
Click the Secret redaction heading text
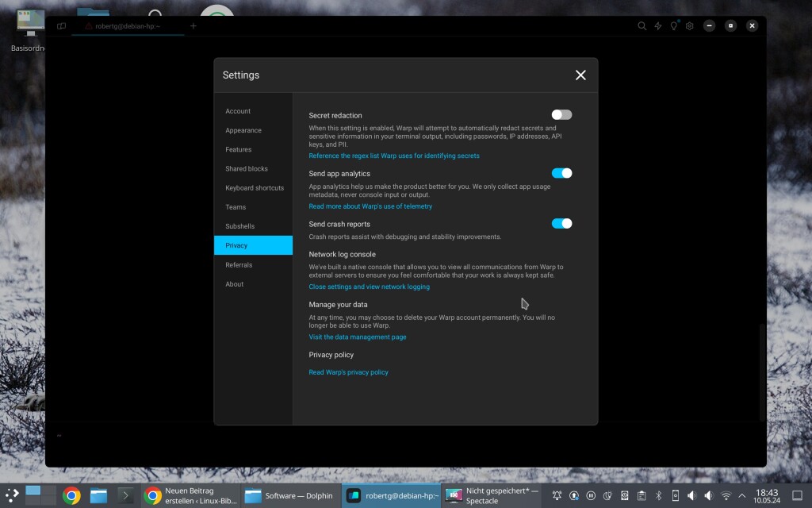click(335, 116)
